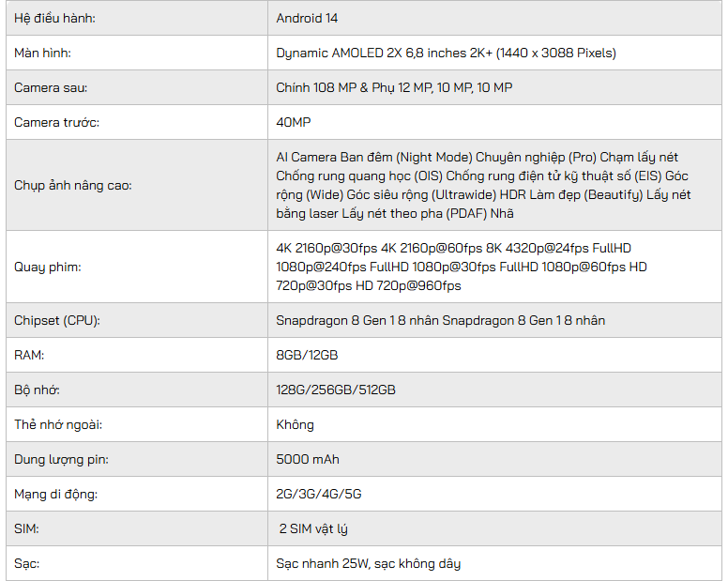The image size is (728, 581).
Task: Click the "Màn hình:" row label
Action: (42, 53)
